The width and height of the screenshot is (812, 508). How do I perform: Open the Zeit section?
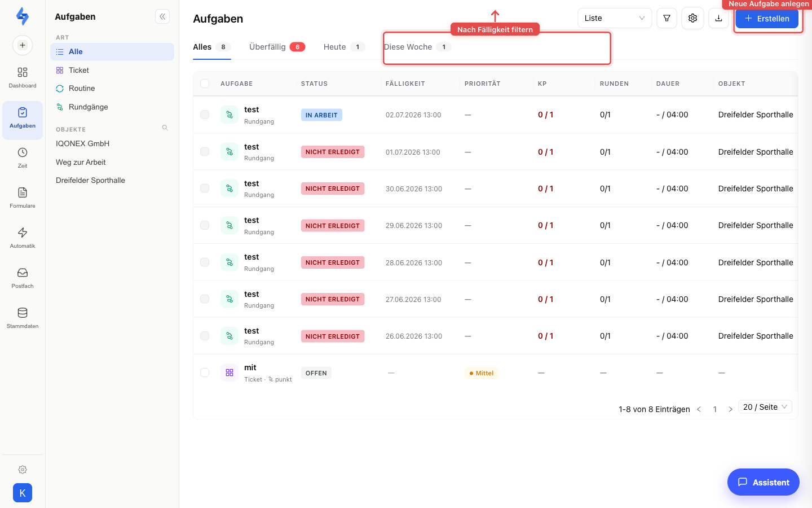point(23,157)
